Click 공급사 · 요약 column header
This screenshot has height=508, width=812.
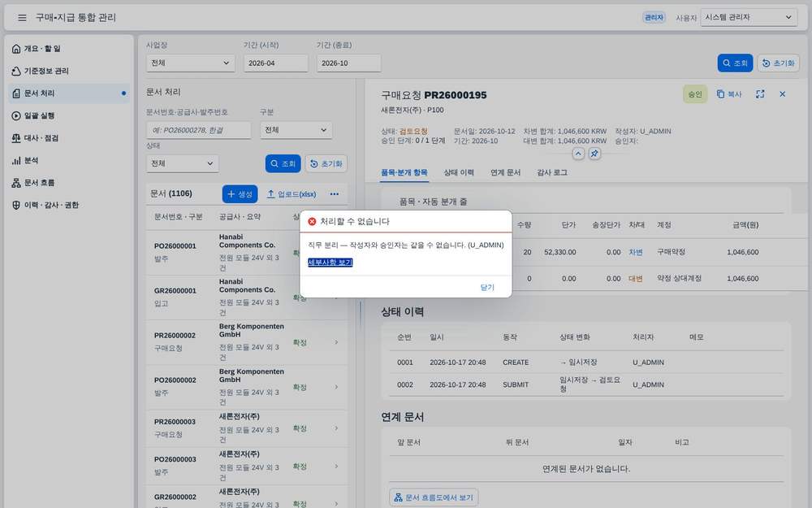240,217
